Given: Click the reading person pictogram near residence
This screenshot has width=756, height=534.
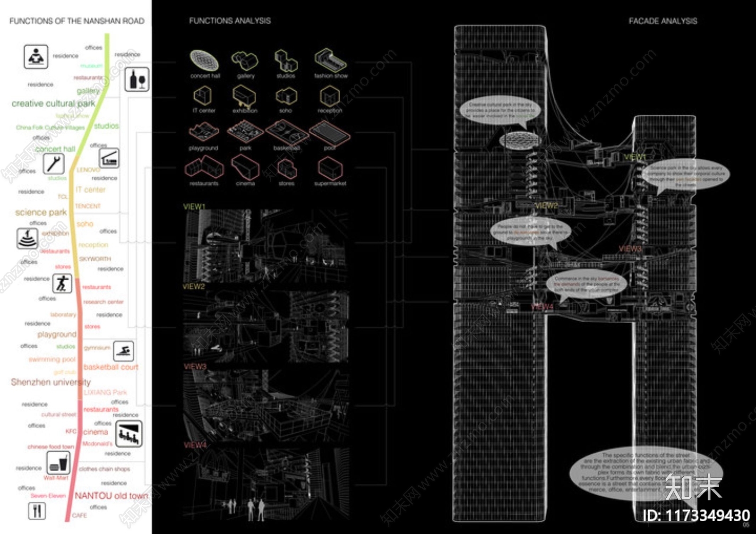Looking at the screenshot, I should pos(36,57).
